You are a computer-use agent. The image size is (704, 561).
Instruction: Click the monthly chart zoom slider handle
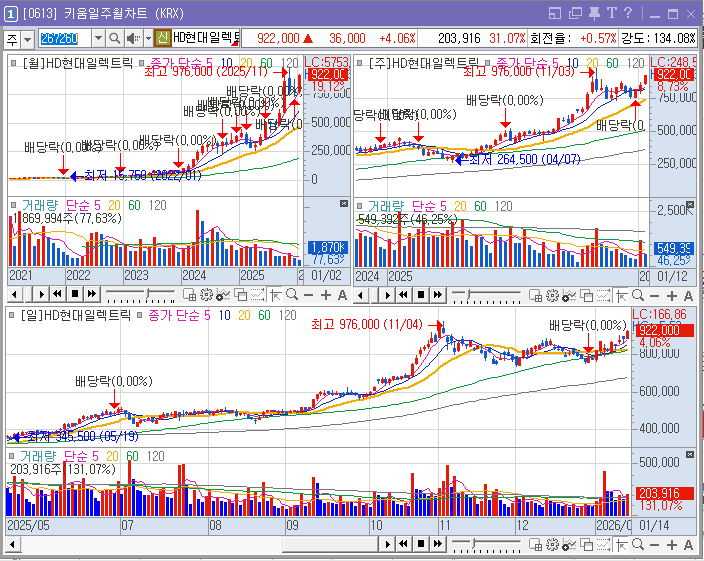pos(147,294)
